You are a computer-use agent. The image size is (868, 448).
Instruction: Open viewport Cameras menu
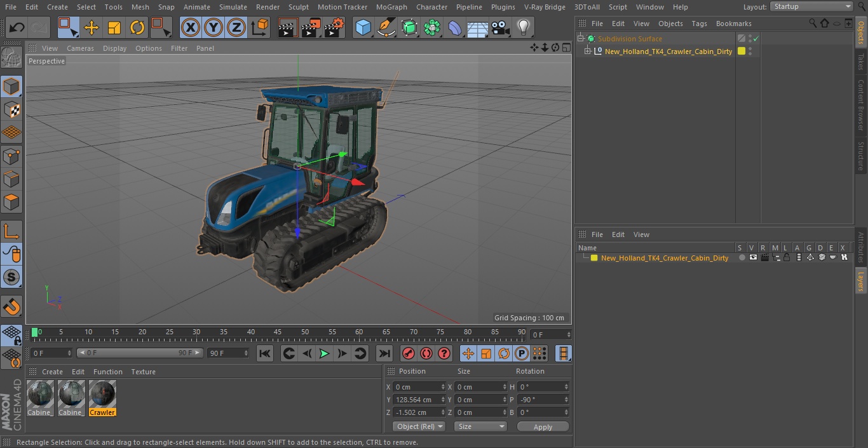[x=80, y=48]
